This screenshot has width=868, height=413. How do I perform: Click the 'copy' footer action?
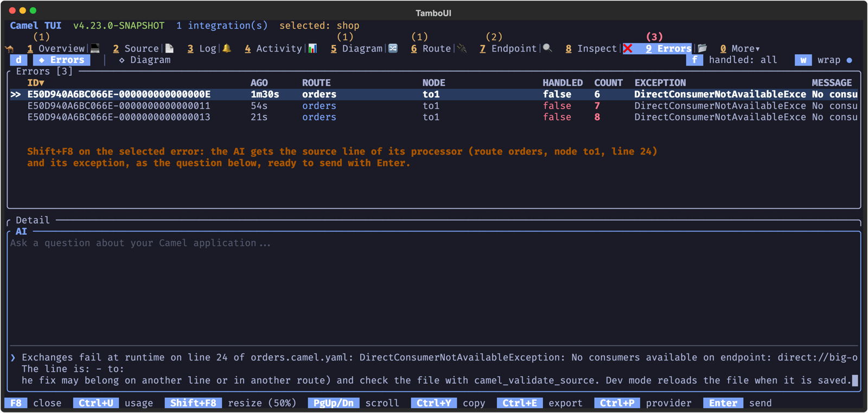pos(474,403)
